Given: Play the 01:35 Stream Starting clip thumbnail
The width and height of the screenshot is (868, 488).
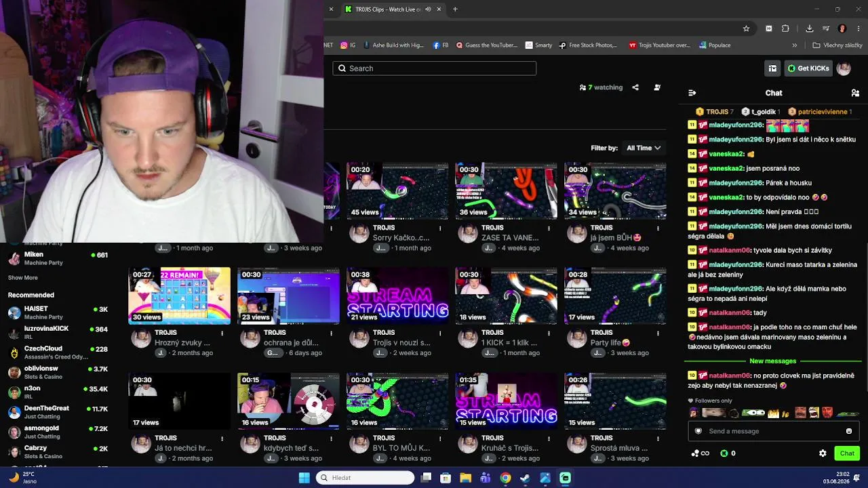Looking at the screenshot, I should (x=507, y=401).
